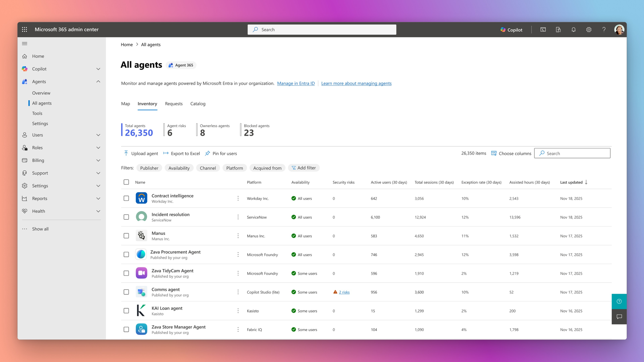Check the Zava Procurement Agent row checkbox

126,255
